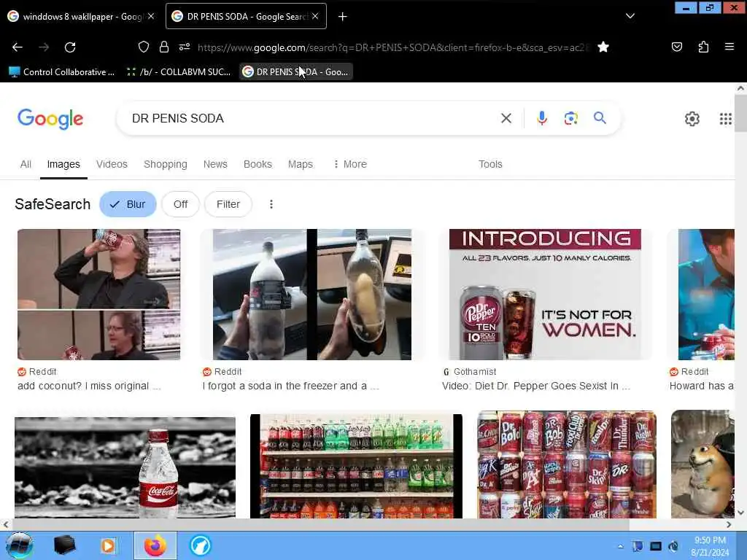
Task: Open the soda aisle shelves image
Action: point(356,466)
